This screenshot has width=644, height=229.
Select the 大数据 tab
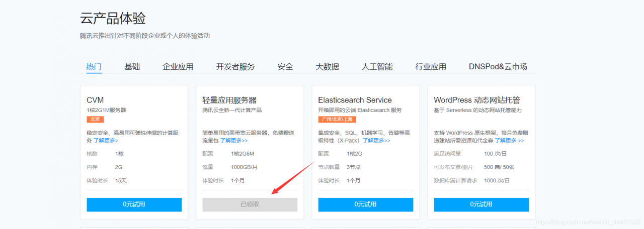[x=328, y=67]
